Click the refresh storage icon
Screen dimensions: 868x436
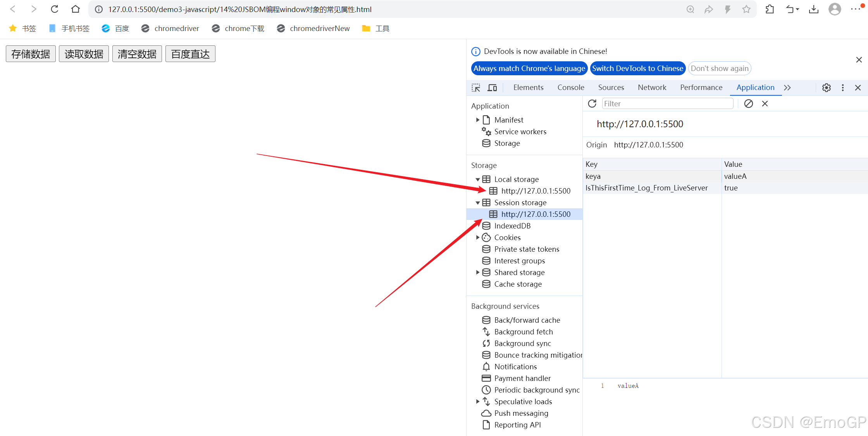[x=592, y=104]
